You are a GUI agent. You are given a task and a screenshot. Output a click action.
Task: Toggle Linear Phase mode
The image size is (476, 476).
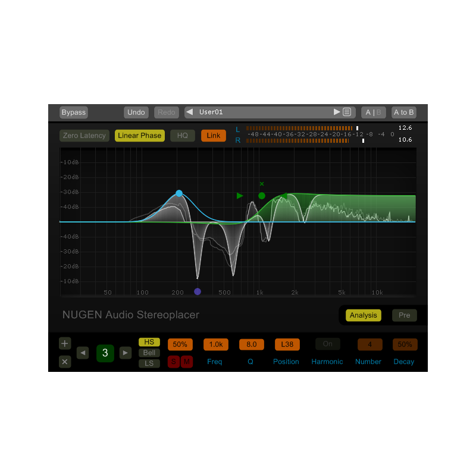click(x=139, y=136)
